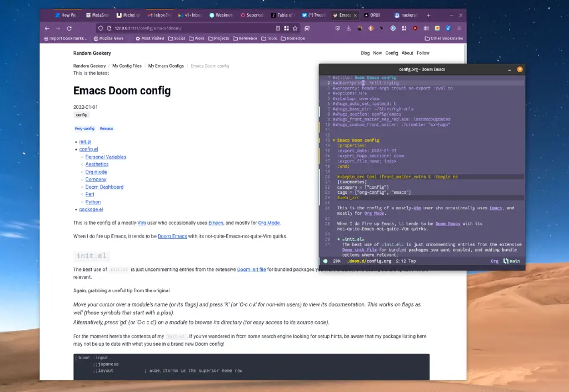This screenshot has width=569, height=392.
Task: Switch to the hackerst tab
Action: point(406,15)
